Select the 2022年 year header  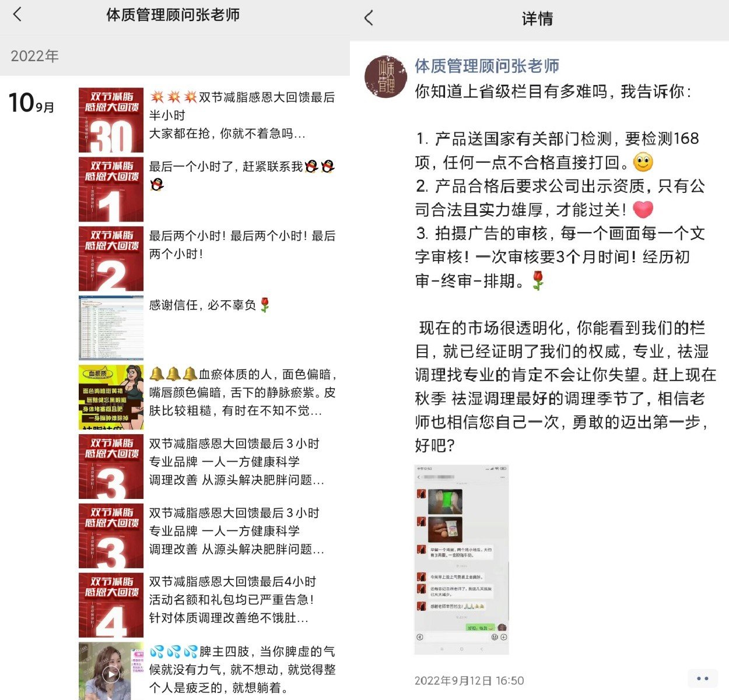pos(34,56)
